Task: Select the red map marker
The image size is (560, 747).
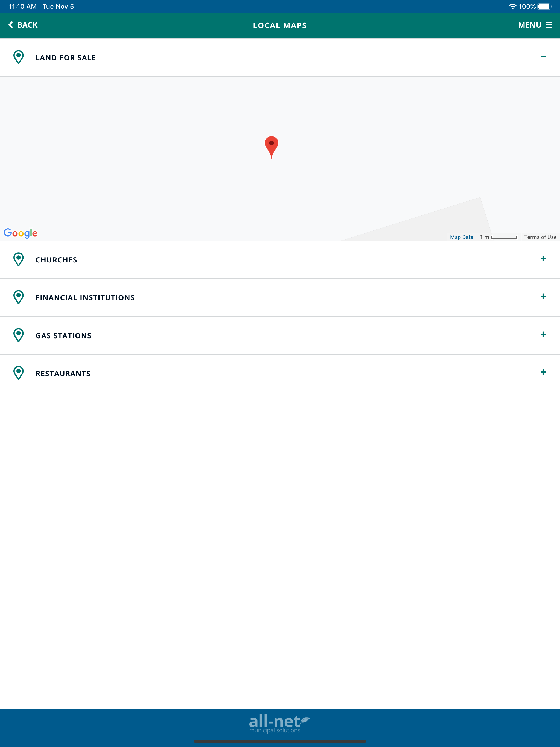Action: 271,147
